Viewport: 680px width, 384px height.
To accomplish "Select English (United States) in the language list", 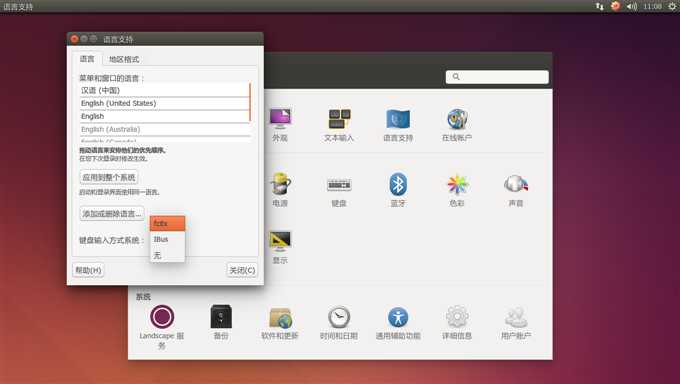I will click(164, 103).
